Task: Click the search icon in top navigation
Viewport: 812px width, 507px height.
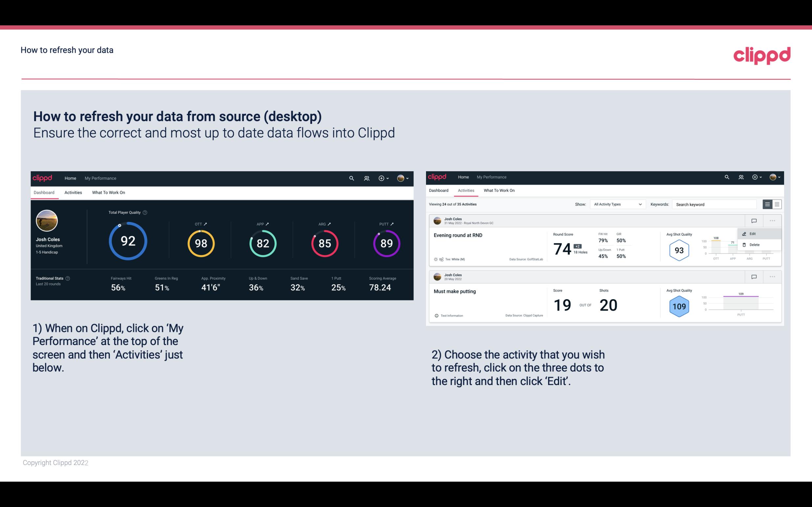Action: tap(351, 178)
